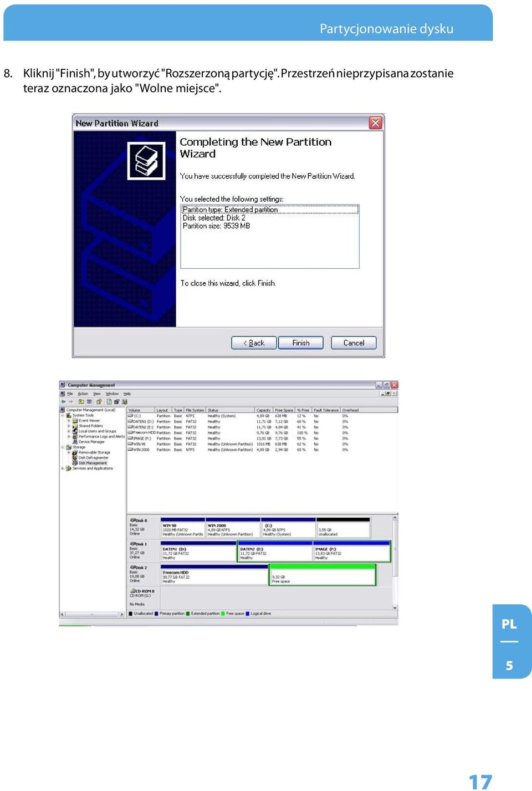Expand Performance Logs and Alerts node
Viewport: 532px width, 791px height.
(x=69, y=436)
